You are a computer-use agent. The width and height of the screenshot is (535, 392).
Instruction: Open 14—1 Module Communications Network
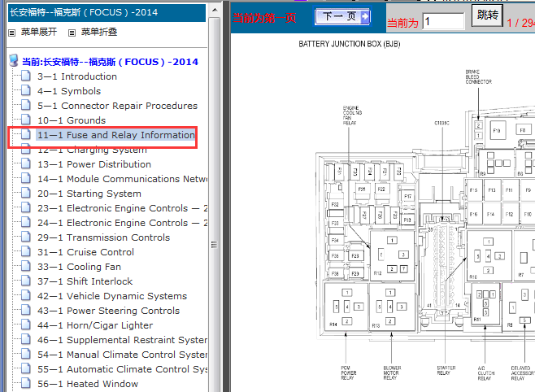122,179
